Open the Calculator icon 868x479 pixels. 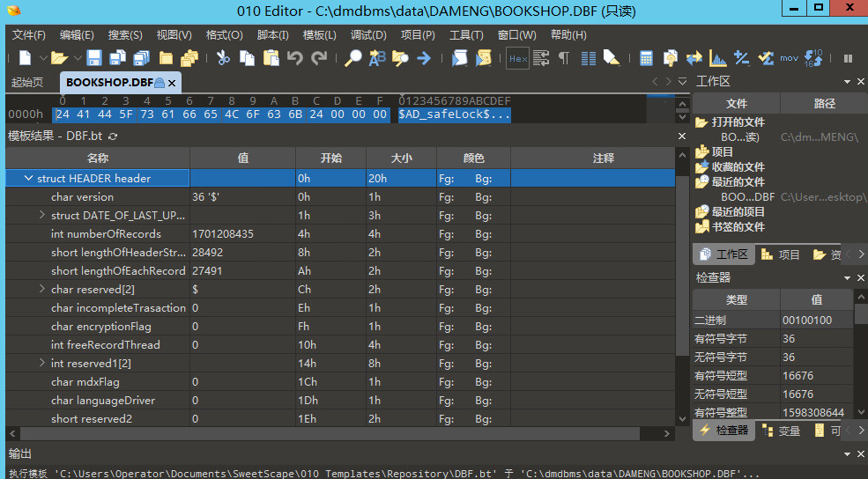(646, 57)
